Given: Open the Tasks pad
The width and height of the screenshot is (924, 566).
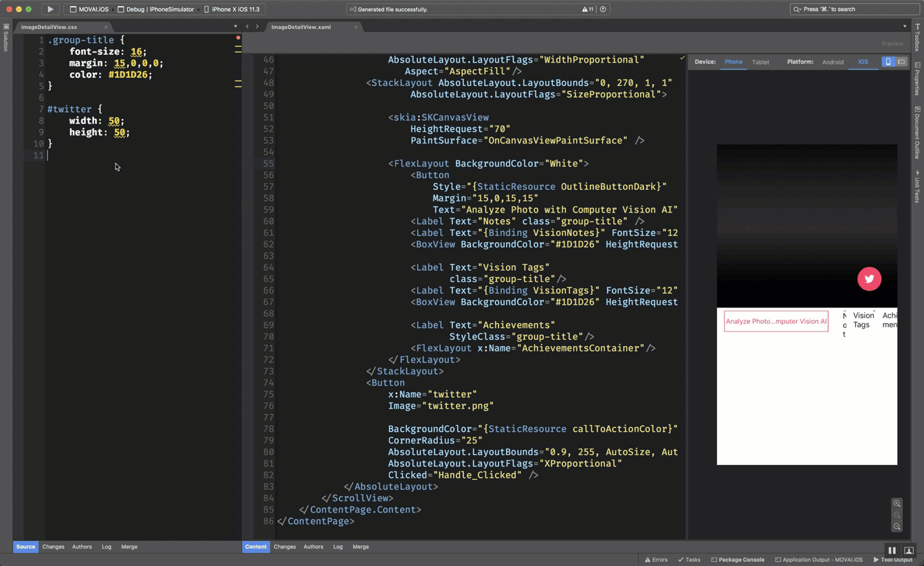Looking at the screenshot, I should coord(689,560).
